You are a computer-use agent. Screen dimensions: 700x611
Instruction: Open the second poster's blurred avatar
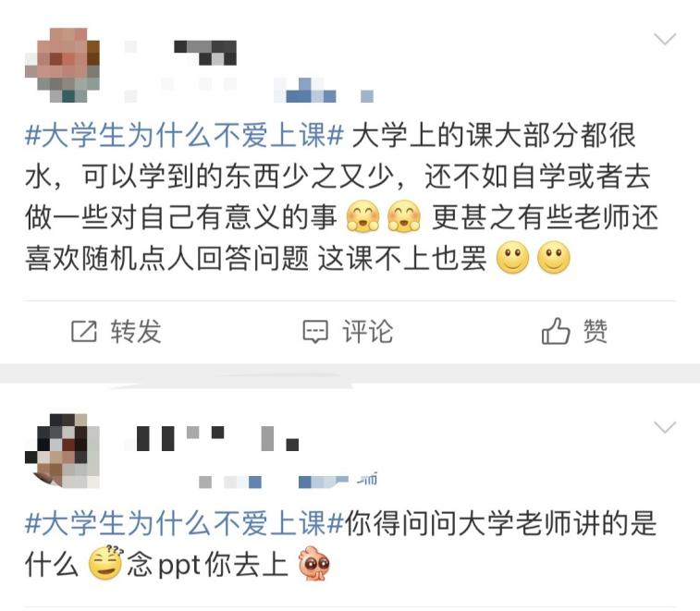click(x=62, y=451)
